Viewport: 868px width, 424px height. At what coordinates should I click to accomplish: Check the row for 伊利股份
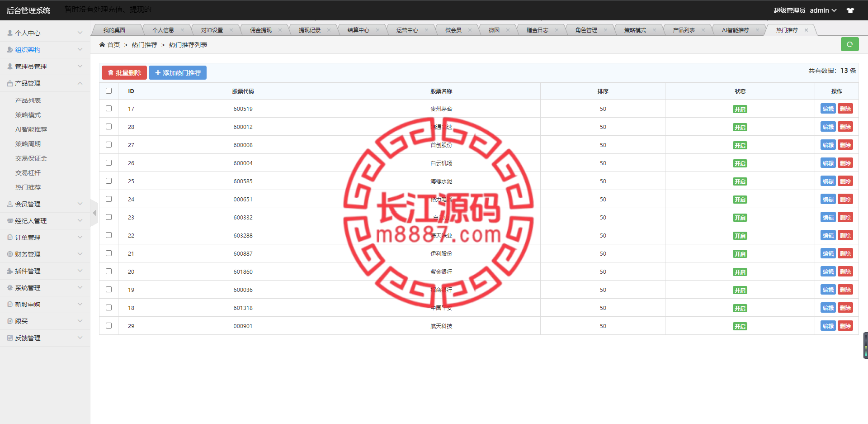point(108,253)
